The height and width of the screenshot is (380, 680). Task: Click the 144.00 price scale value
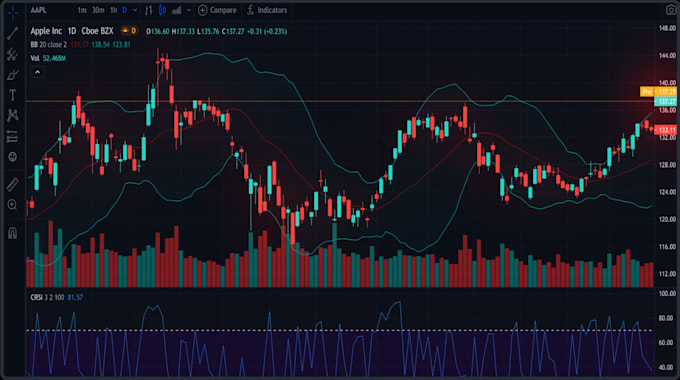(x=667, y=56)
